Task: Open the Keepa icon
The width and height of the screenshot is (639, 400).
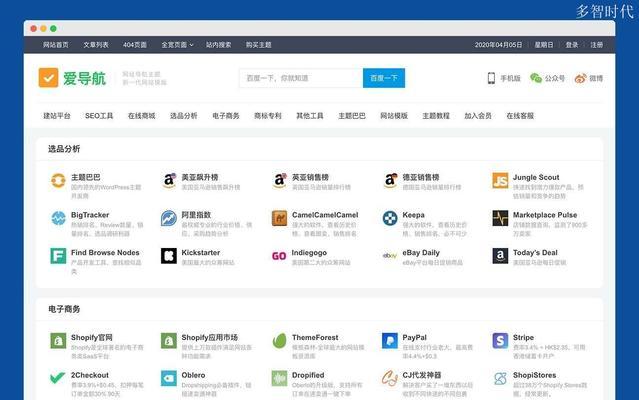Action: click(390, 218)
